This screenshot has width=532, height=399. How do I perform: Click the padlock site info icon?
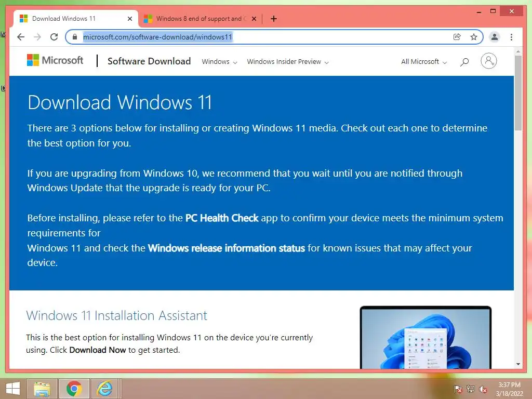click(75, 37)
